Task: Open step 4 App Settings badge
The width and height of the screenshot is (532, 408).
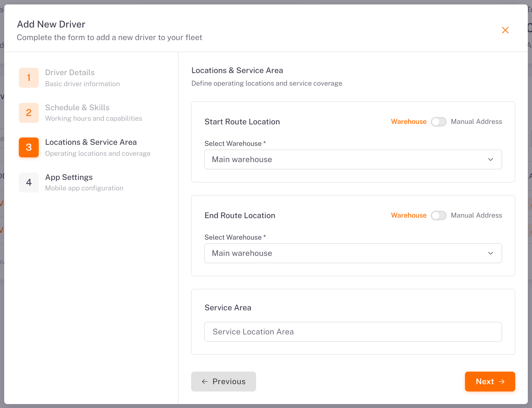Action: [29, 182]
